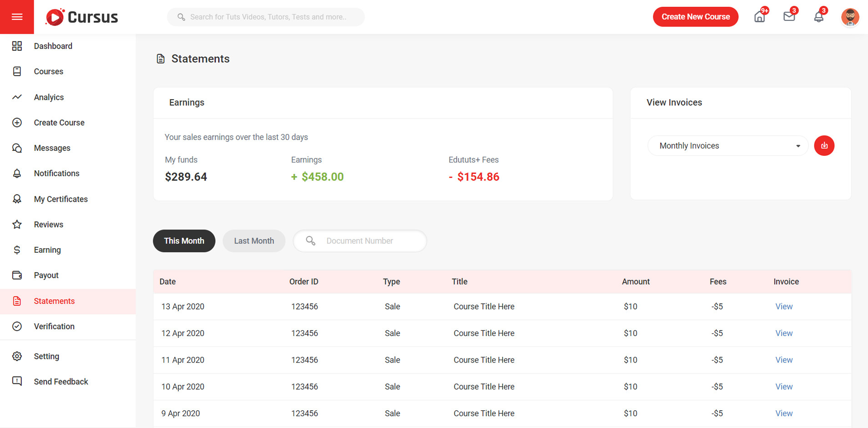Click the notification bell in header

[x=818, y=17]
